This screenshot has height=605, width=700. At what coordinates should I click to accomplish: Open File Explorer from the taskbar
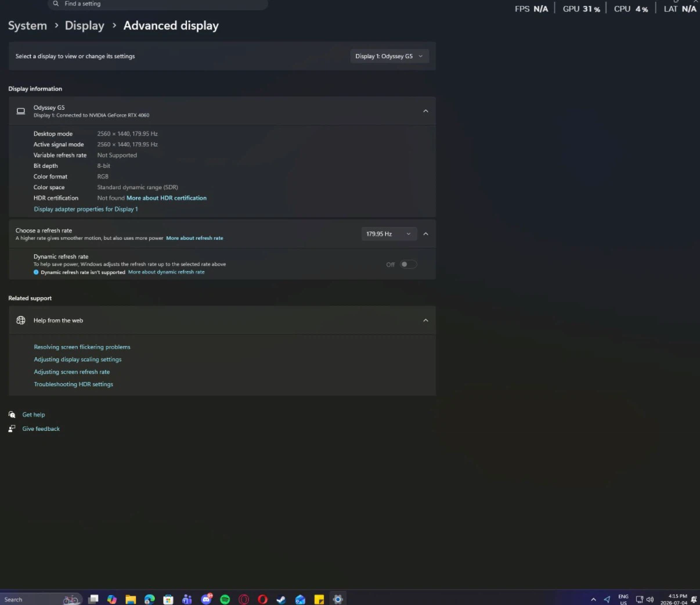pos(131,599)
